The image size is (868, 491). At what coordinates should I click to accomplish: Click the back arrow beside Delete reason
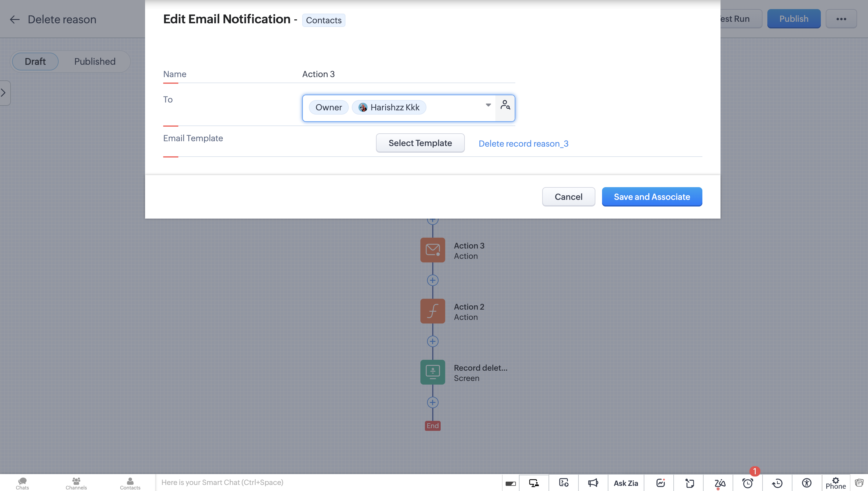tap(15, 20)
